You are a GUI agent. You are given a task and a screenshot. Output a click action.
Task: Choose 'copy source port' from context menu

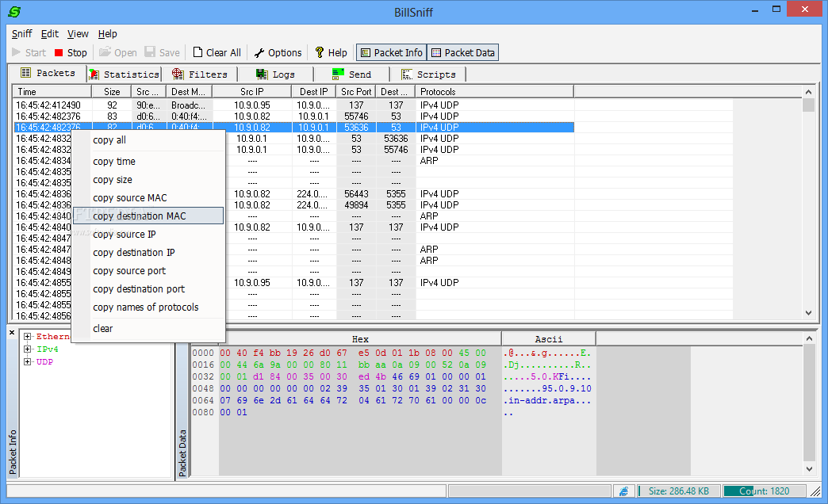pyautogui.click(x=148, y=271)
